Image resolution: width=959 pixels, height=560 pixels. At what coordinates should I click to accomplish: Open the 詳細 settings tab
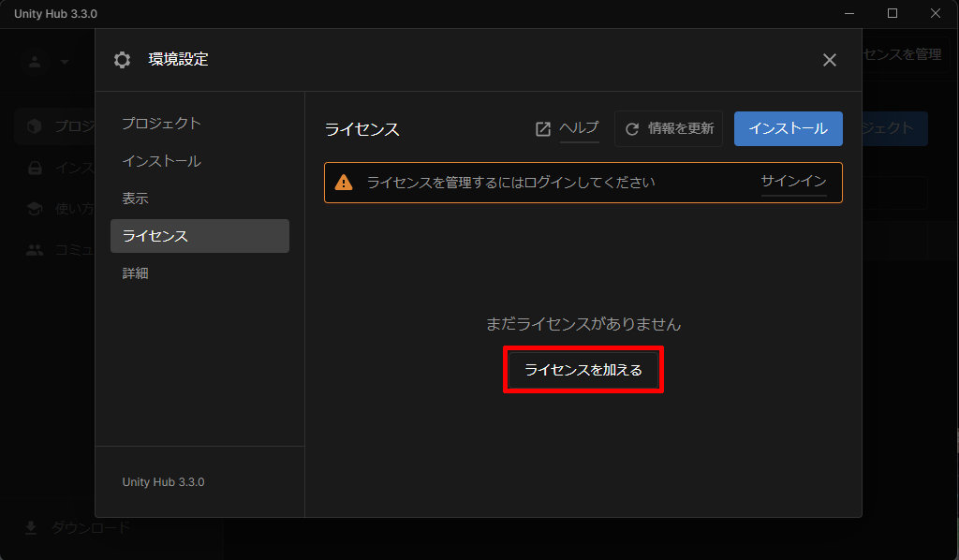coord(135,273)
